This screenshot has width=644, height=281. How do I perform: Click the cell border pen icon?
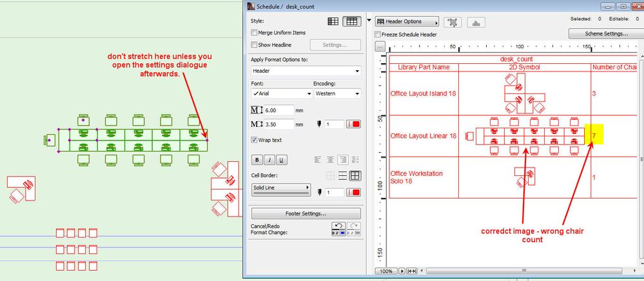[319, 192]
